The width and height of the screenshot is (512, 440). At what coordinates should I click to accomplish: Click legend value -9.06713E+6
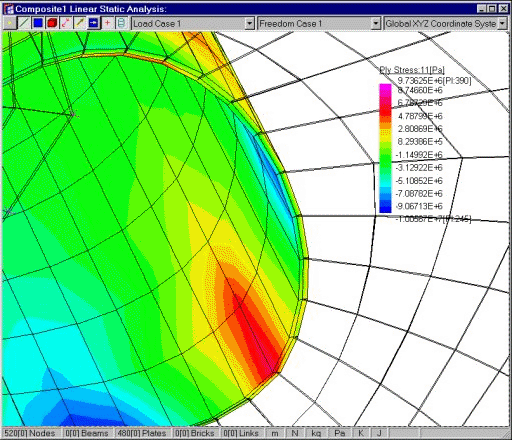pos(419,206)
